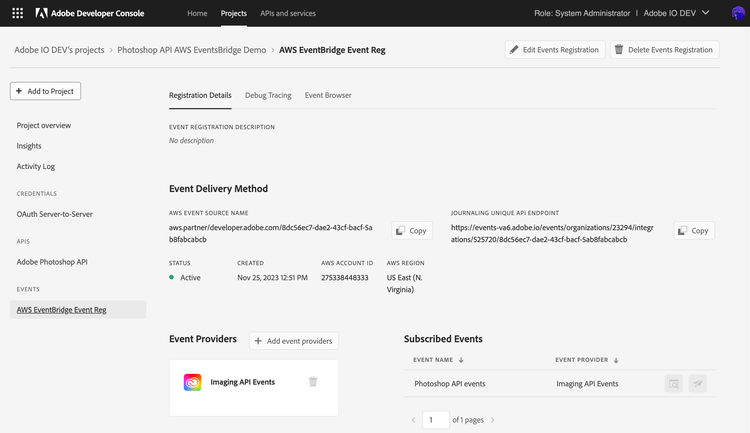This screenshot has height=433, width=750.
Task: Switch to the Debug Tracing tab
Action: [268, 95]
